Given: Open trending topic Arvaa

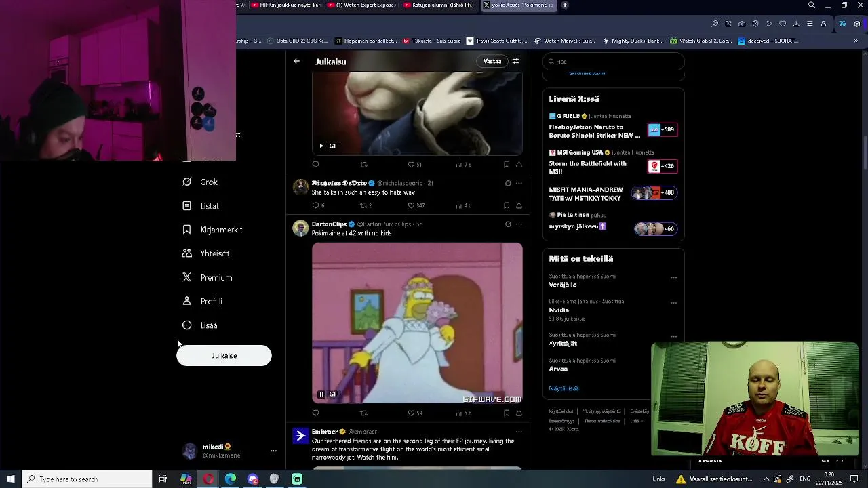Looking at the screenshot, I should coord(558,369).
